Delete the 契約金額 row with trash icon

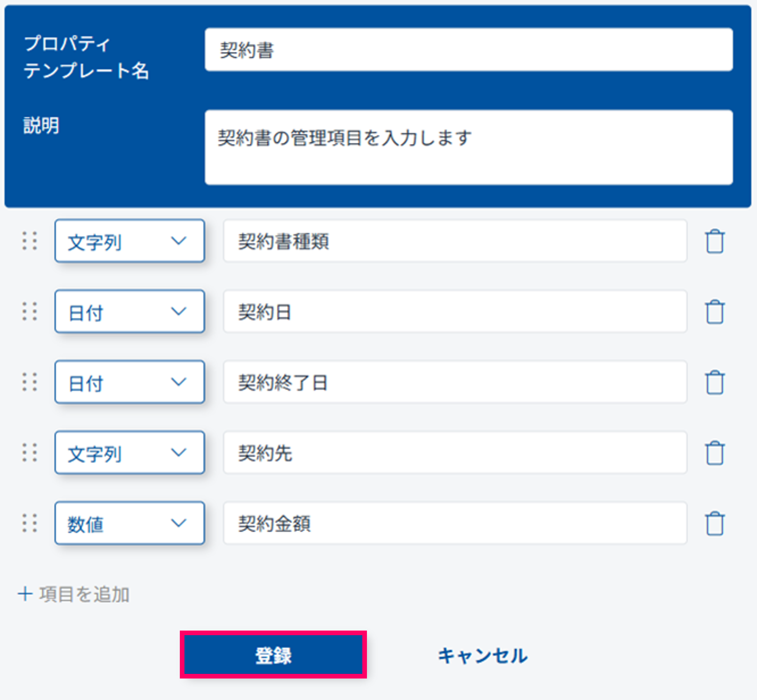coord(715,523)
